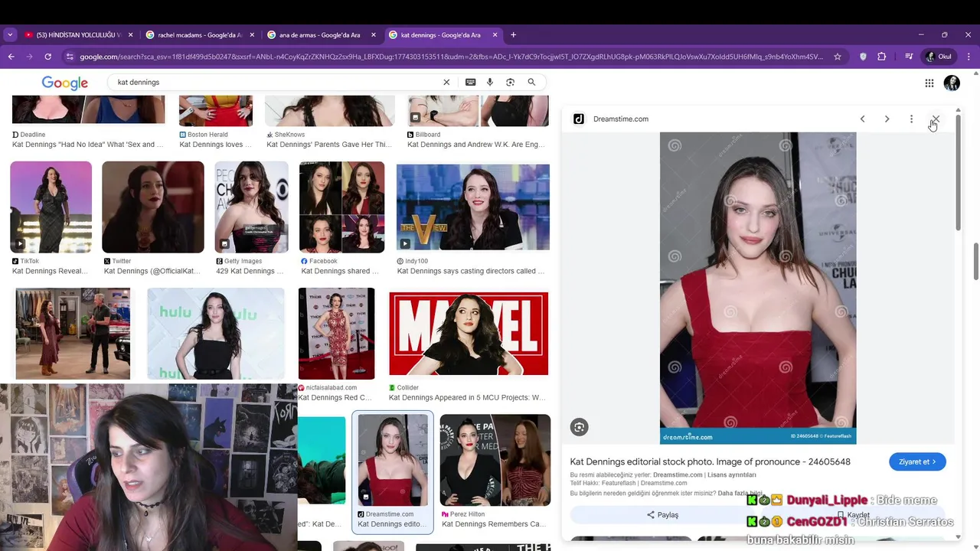
Task: Open the Facebook Kat Dennings shared thumbnail
Action: 341,207
